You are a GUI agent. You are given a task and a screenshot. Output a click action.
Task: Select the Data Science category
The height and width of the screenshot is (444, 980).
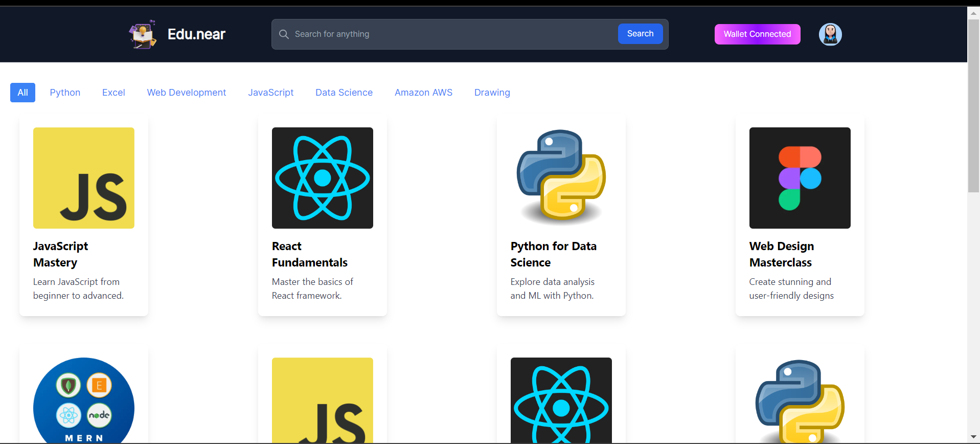[x=344, y=93]
